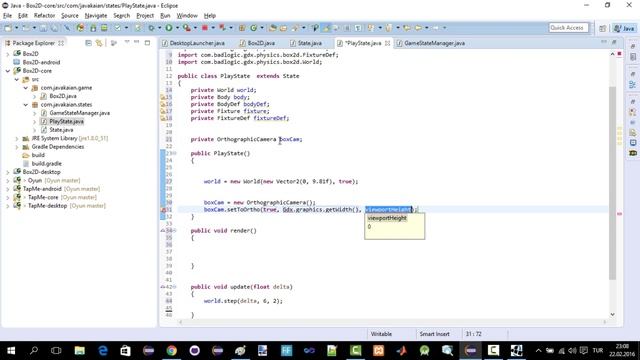This screenshot has width=640, height=360.
Task: Switch to the Box2D.java editor tab
Action: [257, 43]
